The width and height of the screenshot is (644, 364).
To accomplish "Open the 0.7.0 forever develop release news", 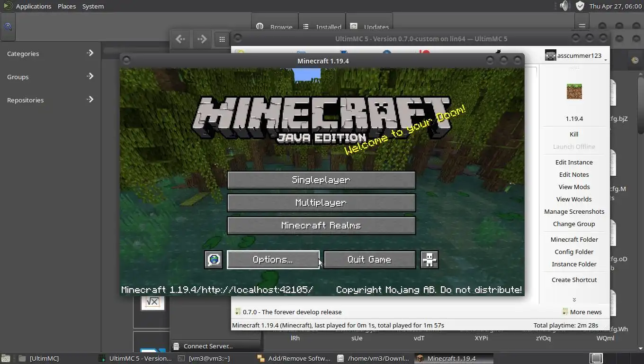I will tap(288, 312).
